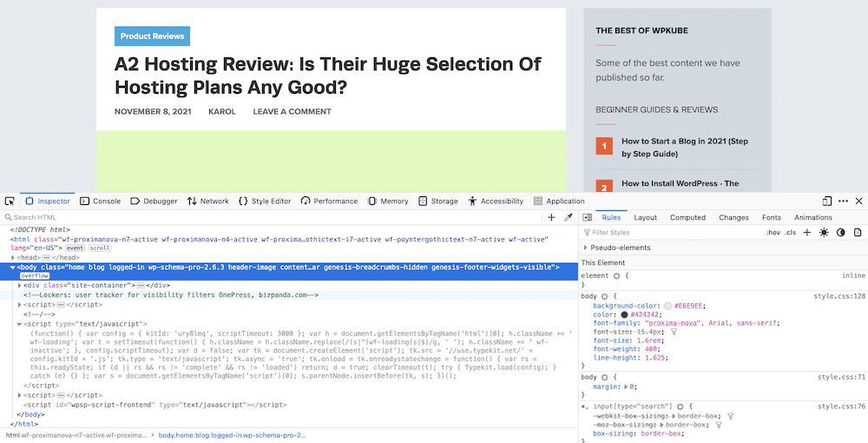This screenshot has width=868, height=443.
Task: Expand the head element node
Action: (13, 258)
